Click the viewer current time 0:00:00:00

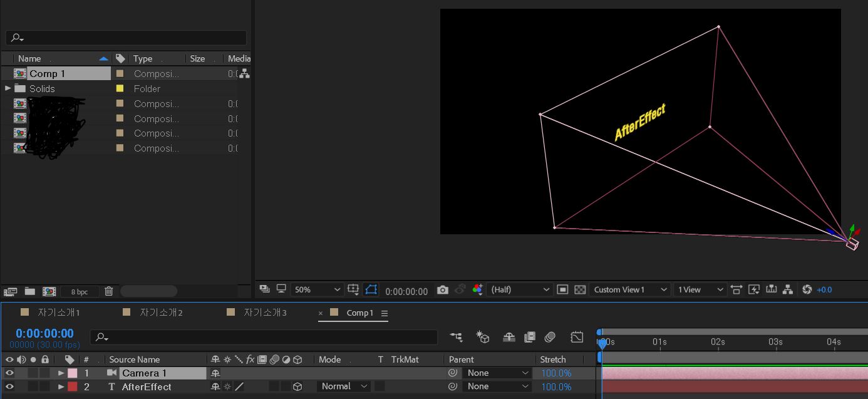click(406, 291)
